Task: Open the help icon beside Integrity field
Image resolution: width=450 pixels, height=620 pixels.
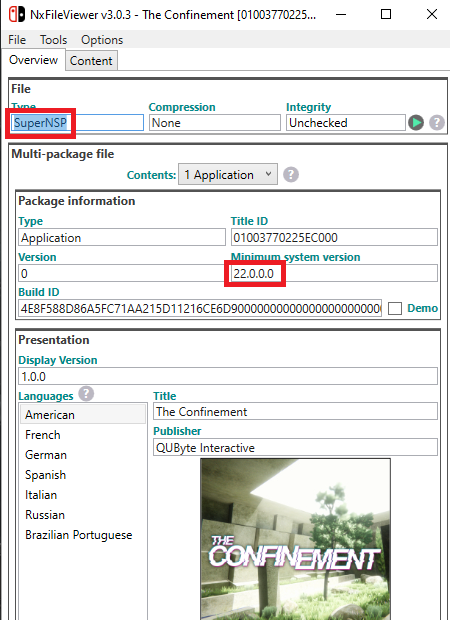Action: 437,123
